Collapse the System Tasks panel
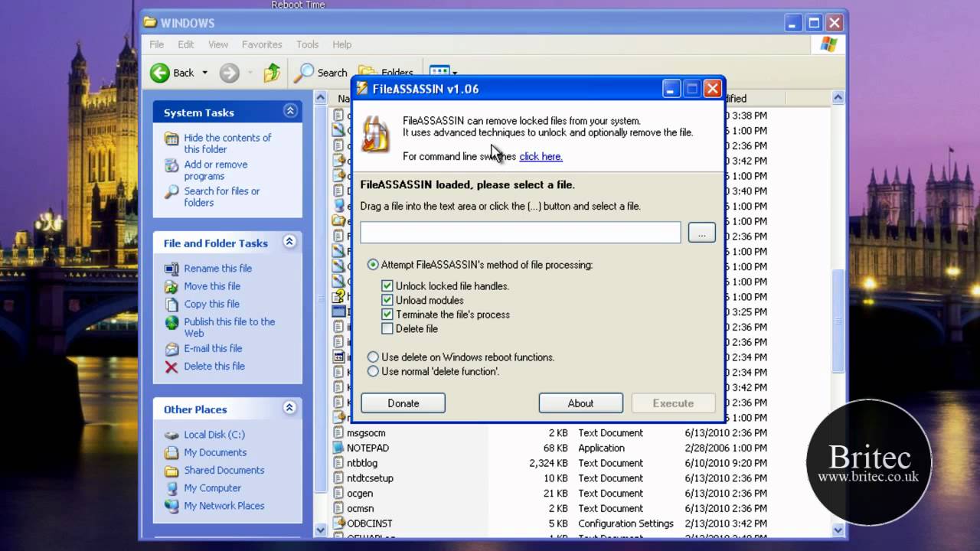This screenshot has height=551, width=980. tap(290, 112)
